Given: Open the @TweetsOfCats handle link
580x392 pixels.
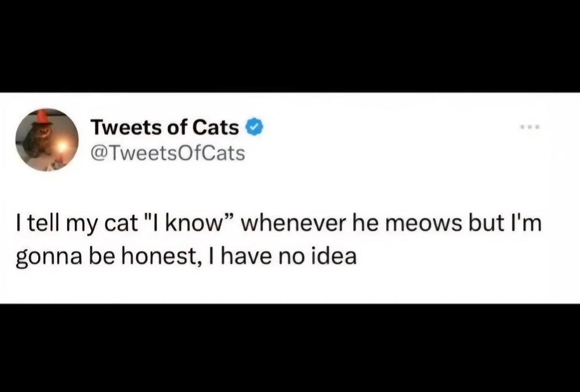Looking at the screenshot, I should point(167,153).
